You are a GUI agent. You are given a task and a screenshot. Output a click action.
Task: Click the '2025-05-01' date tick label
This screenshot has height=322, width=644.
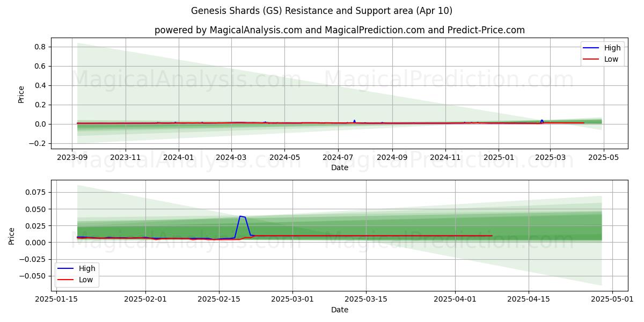pos(613,299)
